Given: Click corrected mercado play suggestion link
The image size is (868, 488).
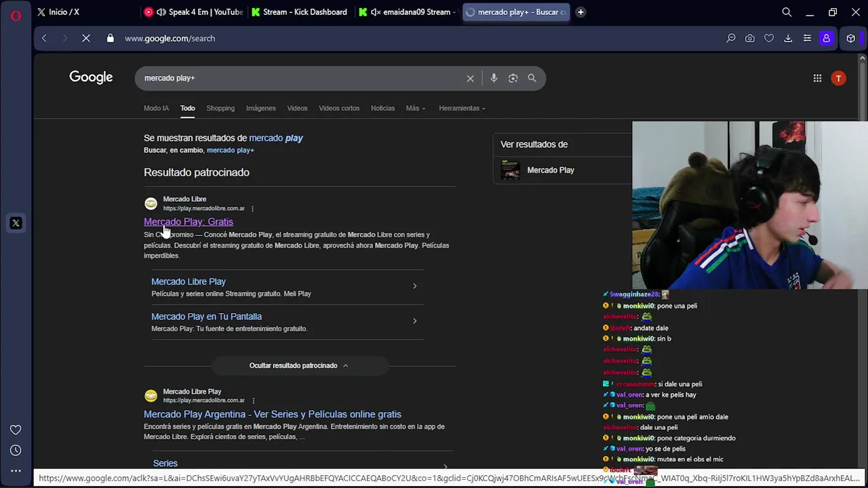Looking at the screenshot, I should click(x=276, y=138).
